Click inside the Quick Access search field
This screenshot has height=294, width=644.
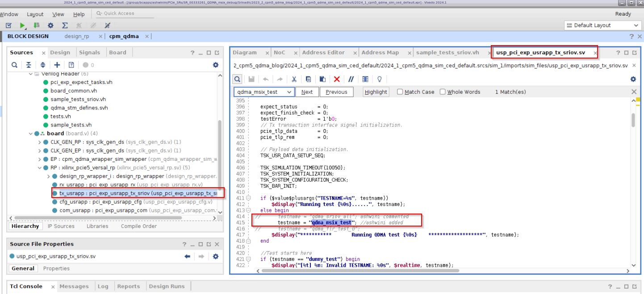(127, 13)
